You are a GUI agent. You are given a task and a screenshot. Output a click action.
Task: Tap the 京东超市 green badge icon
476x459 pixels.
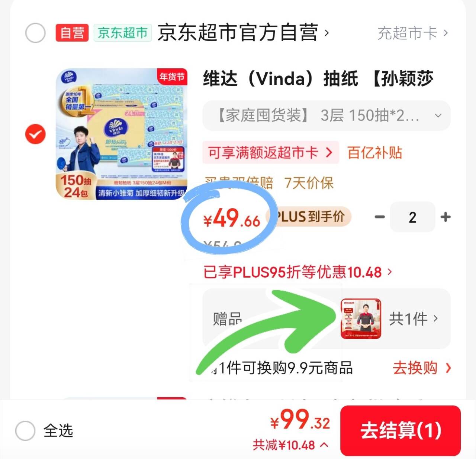tap(123, 33)
